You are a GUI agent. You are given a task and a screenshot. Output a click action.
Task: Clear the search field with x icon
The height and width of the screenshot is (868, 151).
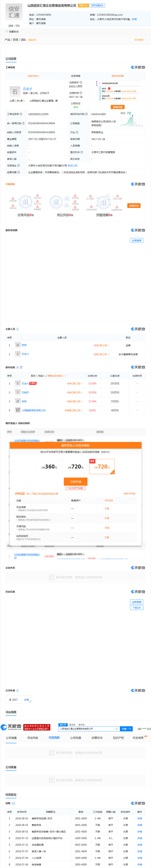[x=117, y=729]
